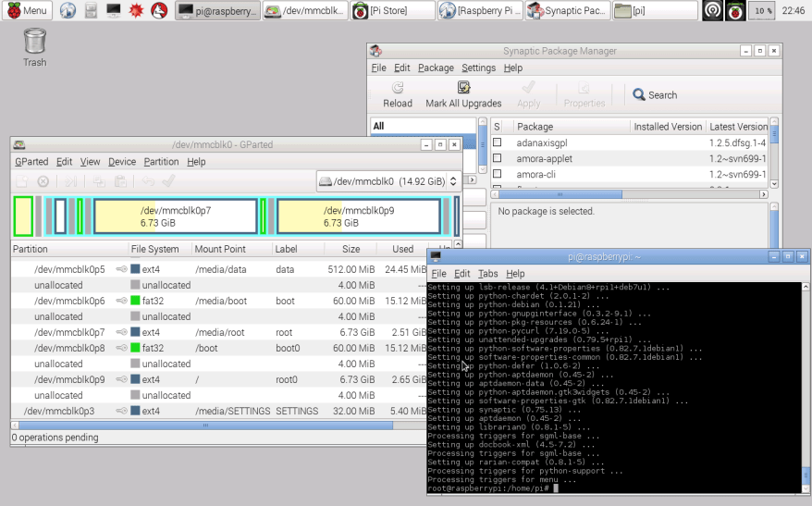
Task: Open the Partition menu in GParted
Action: 161,162
